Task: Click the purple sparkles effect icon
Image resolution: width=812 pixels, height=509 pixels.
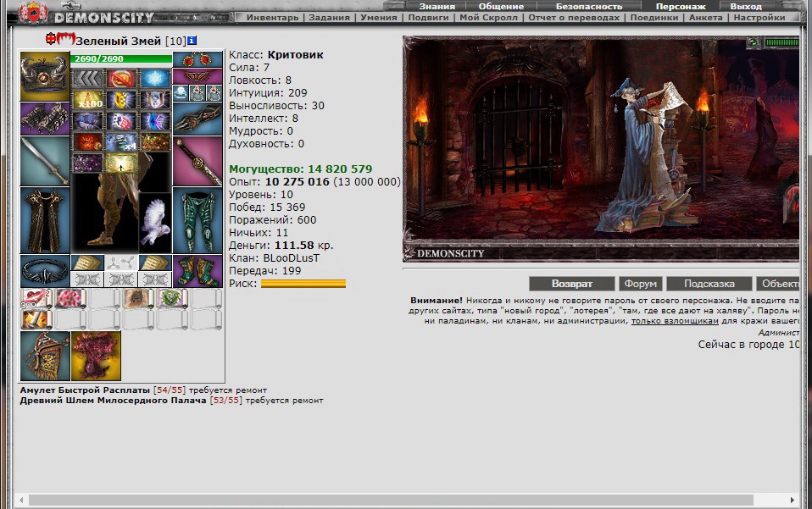Action: tap(87, 163)
